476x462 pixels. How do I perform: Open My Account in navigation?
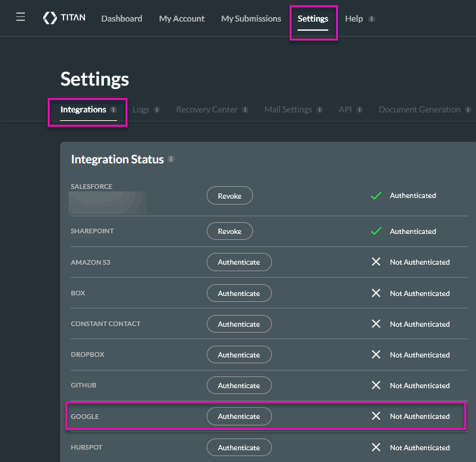182,19
